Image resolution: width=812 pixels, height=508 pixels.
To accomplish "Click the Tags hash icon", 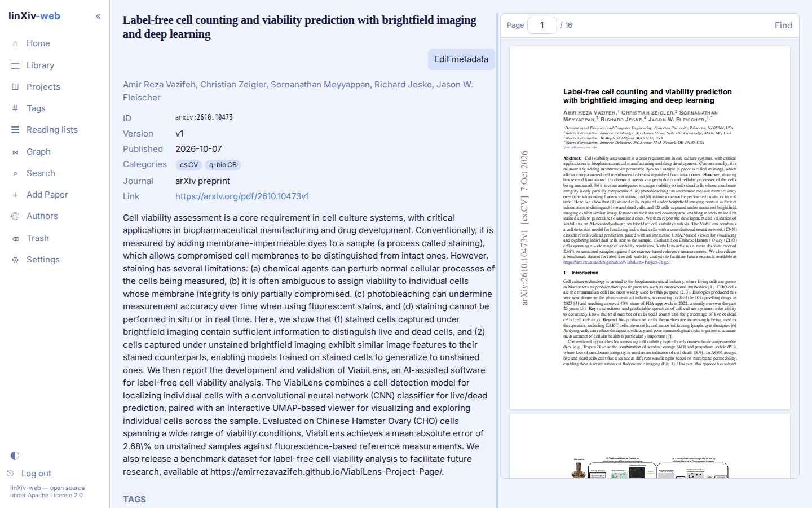I will [x=15, y=108].
